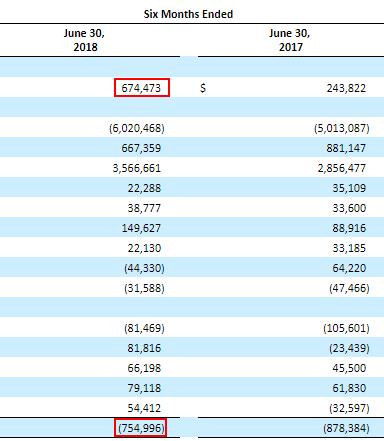
Task: Select the 2,856,477 value
Action: coord(342,168)
